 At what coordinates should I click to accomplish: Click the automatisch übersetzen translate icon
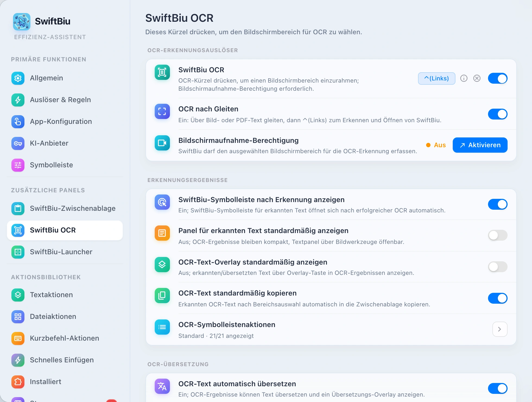(162, 386)
